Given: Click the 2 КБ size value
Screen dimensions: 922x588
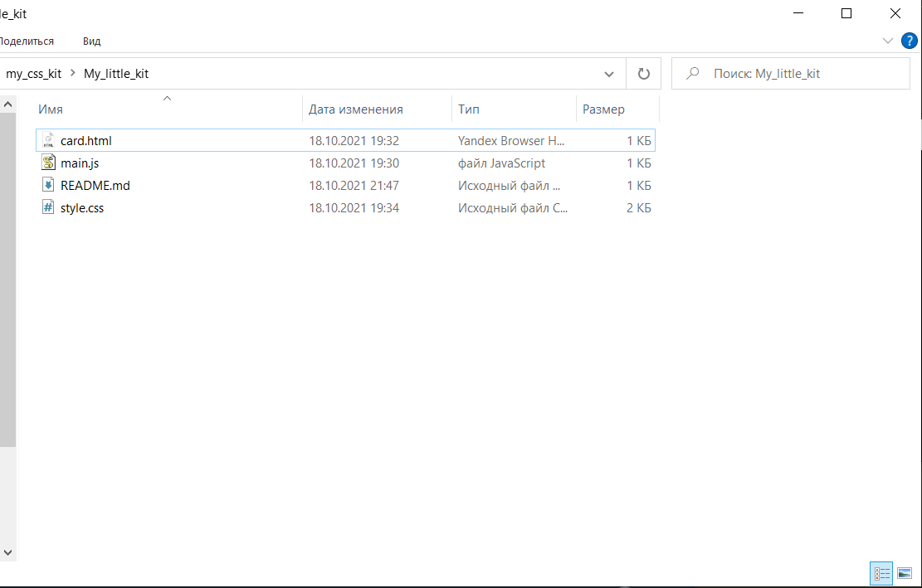Looking at the screenshot, I should click(x=638, y=208).
